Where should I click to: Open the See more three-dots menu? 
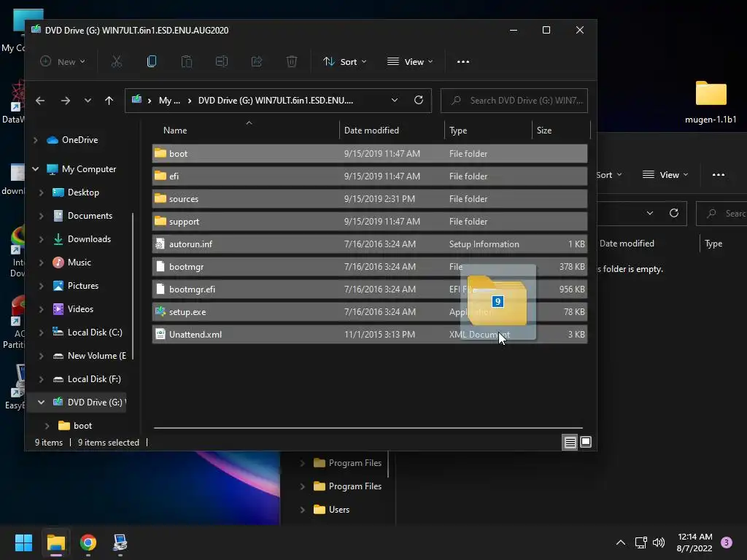coord(463,61)
